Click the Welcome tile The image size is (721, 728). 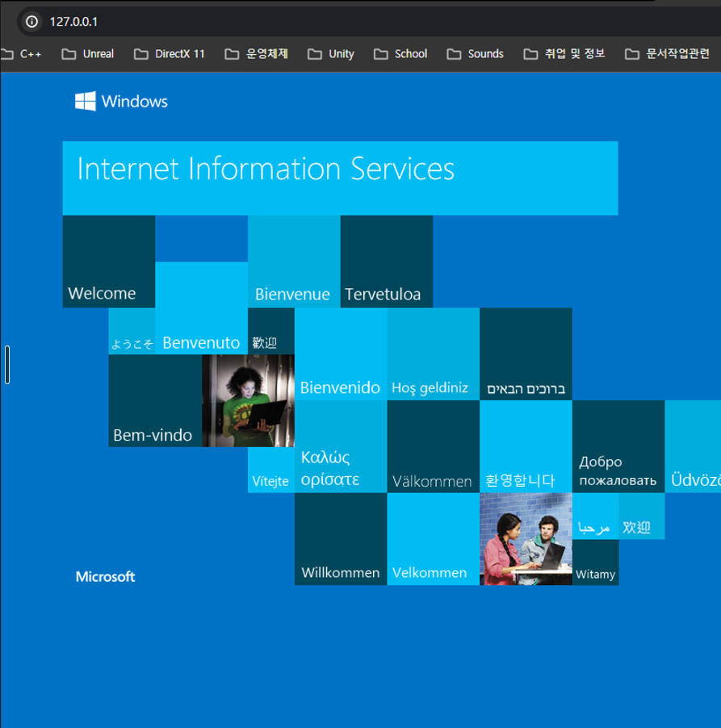[x=109, y=261]
